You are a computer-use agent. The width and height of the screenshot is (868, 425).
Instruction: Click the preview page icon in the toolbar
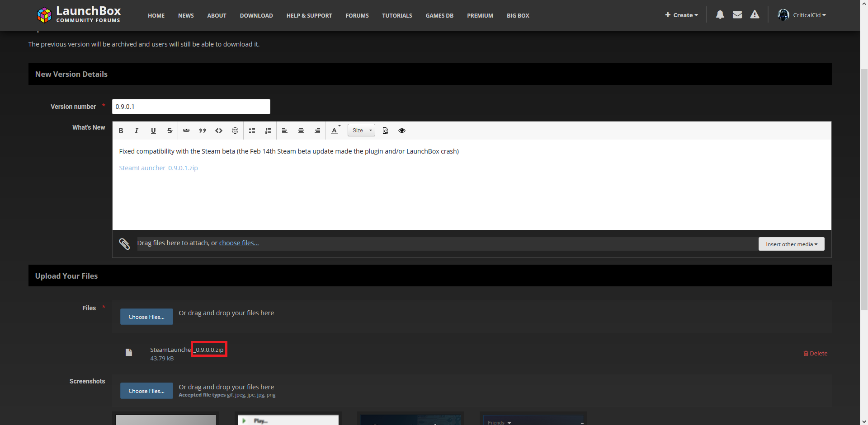pos(386,131)
